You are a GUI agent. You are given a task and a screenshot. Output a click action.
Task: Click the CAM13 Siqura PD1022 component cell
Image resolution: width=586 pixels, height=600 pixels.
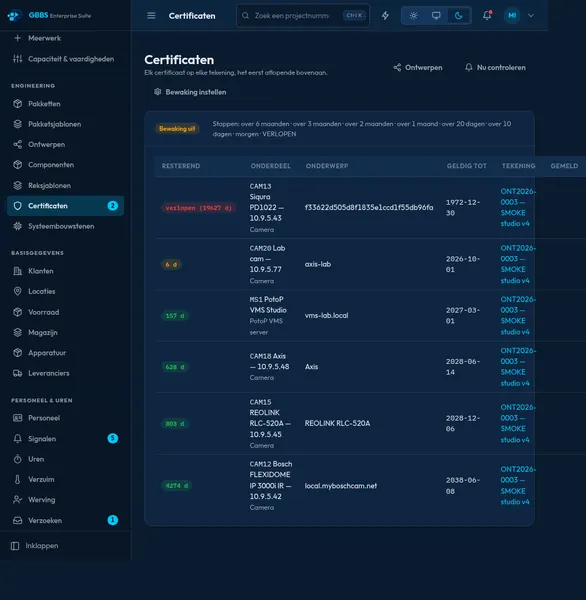(x=267, y=208)
